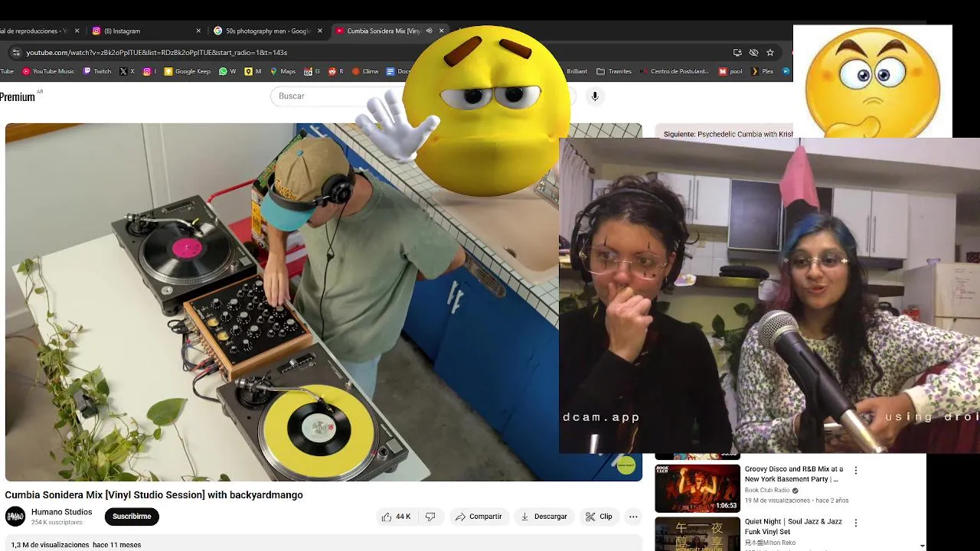Open X bookmark in bookmarks bar

point(127,71)
